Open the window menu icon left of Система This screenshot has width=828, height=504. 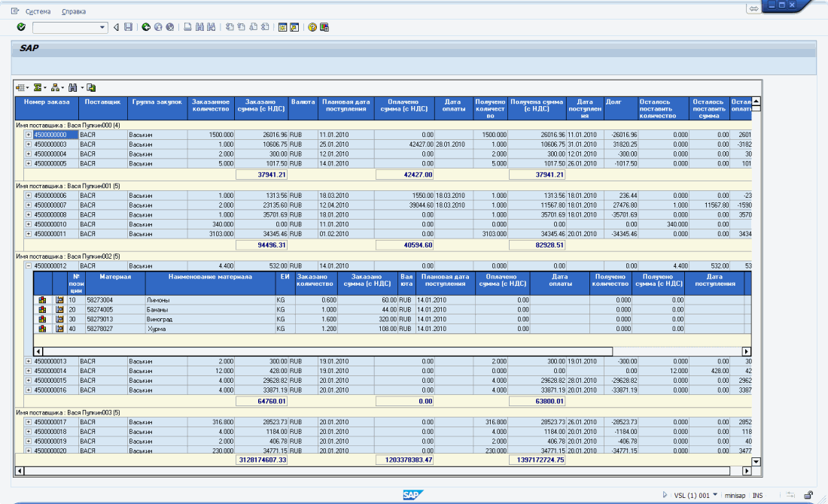pos(15,11)
